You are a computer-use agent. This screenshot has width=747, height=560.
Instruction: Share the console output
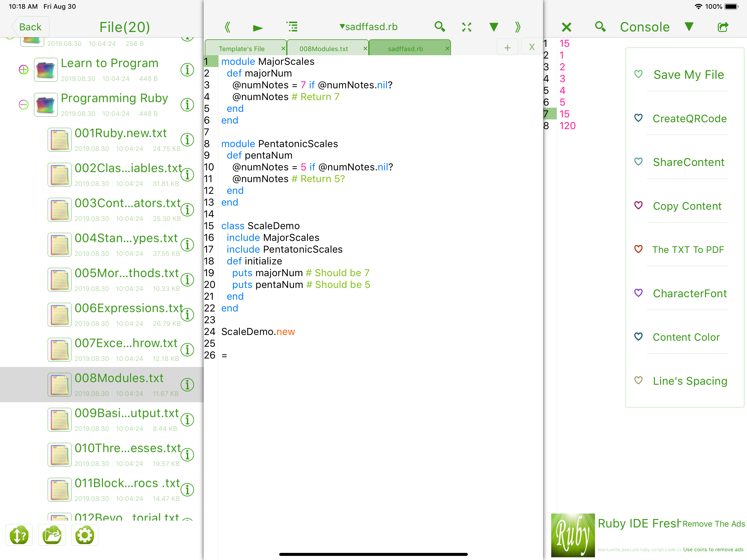723,27
